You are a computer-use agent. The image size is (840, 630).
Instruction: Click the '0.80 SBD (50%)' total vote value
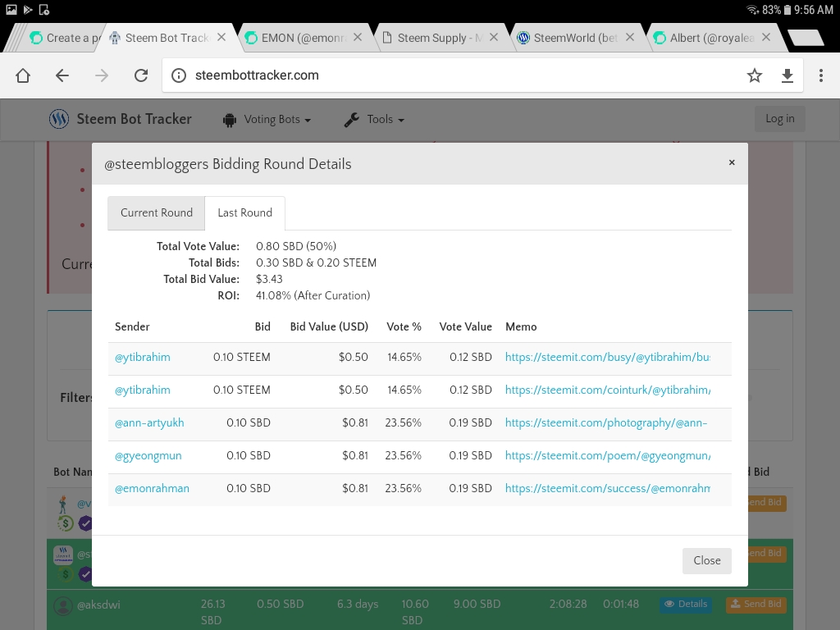tap(296, 246)
